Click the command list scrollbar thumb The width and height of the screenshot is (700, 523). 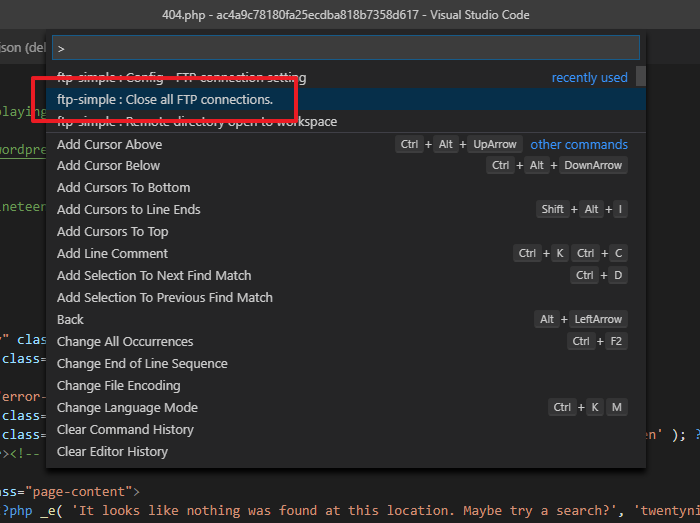point(641,76)
